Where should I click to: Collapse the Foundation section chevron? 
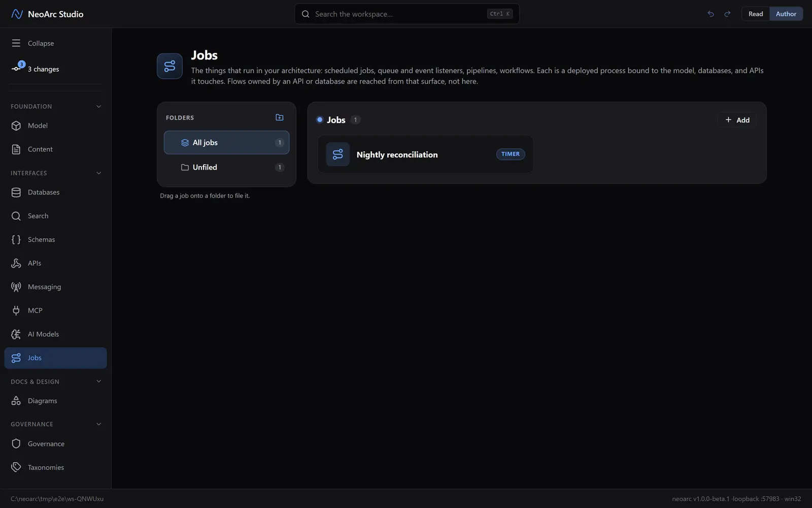(99, 106)
